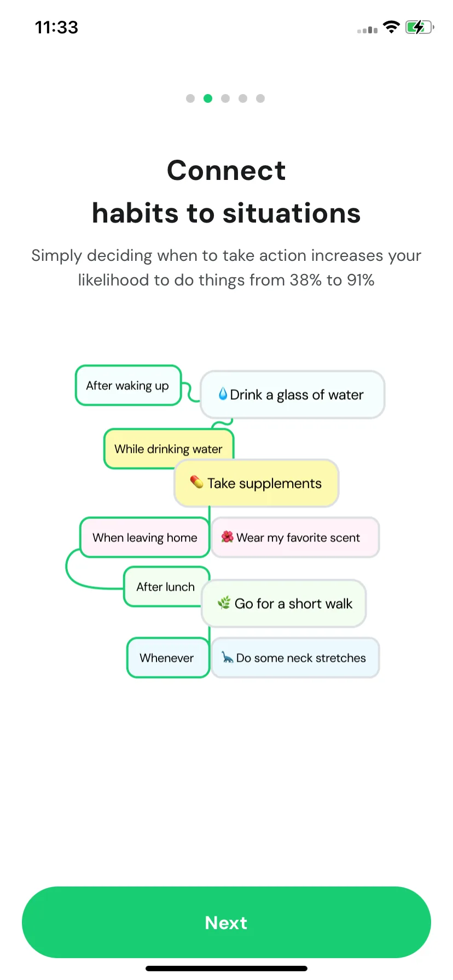
Task: Tap the cellular signal bars icon
Action: click(x=367, y=30)
